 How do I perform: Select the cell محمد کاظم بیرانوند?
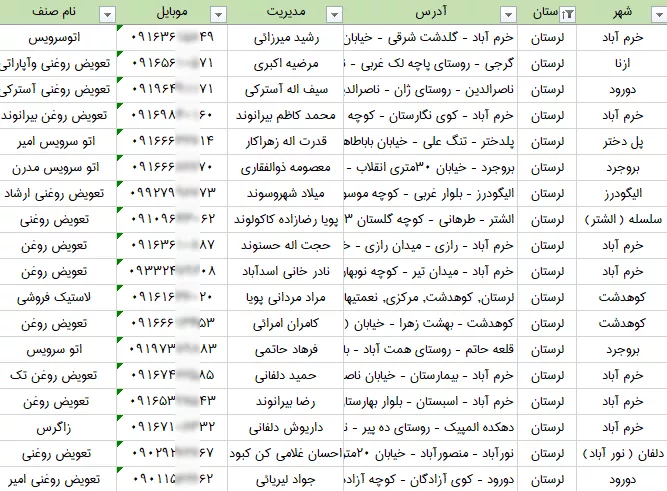[x=285, y=116]
